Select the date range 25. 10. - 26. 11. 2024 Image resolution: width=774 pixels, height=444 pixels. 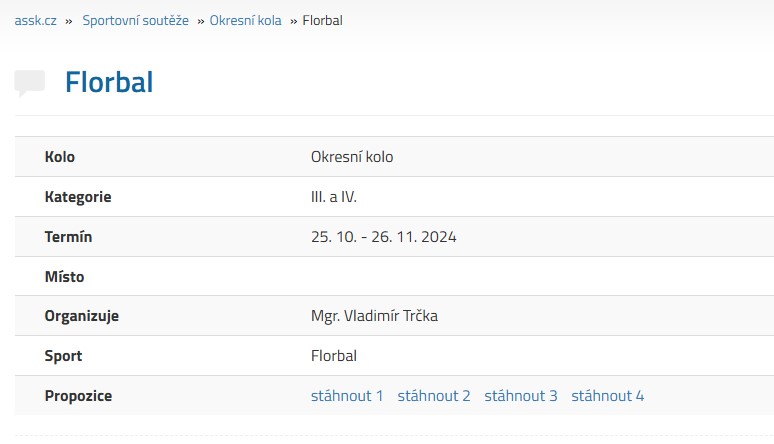tap(384, 237)
